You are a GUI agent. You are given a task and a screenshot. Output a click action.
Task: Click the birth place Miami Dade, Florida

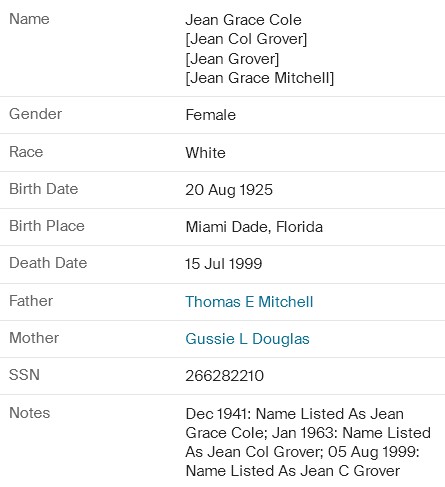254,227
